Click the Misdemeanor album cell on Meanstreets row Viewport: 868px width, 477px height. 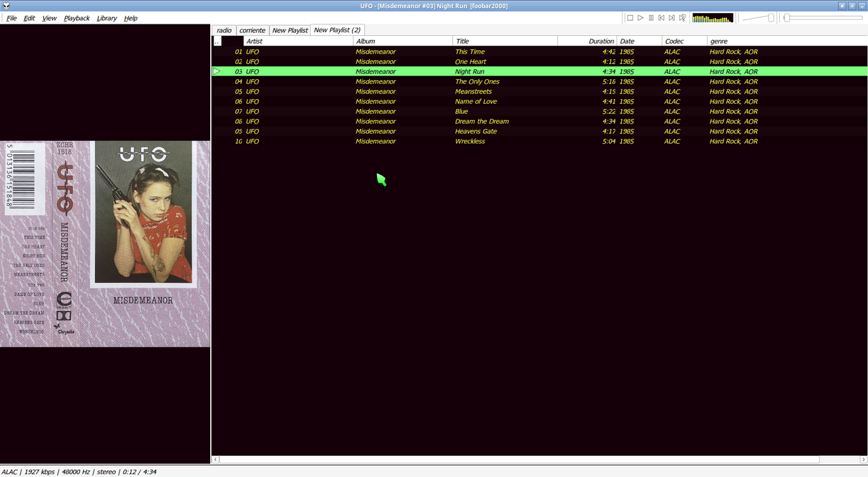[376, 92]
